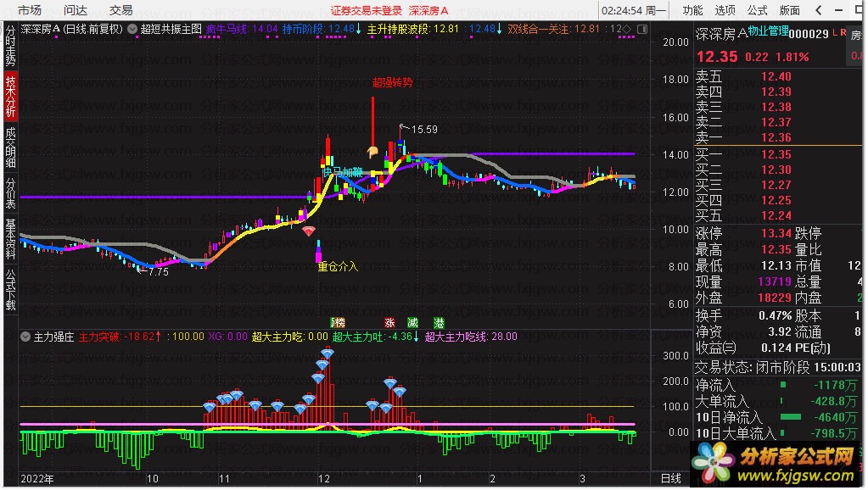Expand the 超短共振主图 indicator dropdown
This screenshot has width=868, height=490.
(132, 30)
